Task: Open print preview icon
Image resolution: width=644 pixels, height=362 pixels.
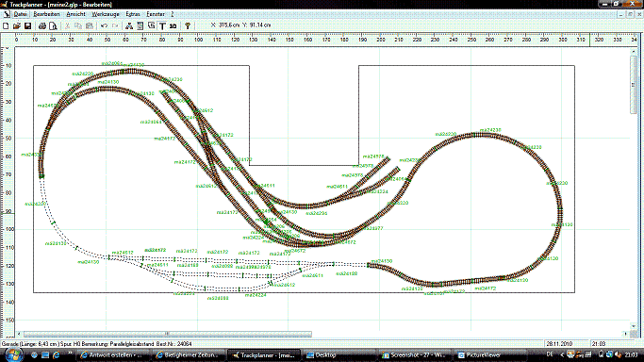Action: pos(53,25)
